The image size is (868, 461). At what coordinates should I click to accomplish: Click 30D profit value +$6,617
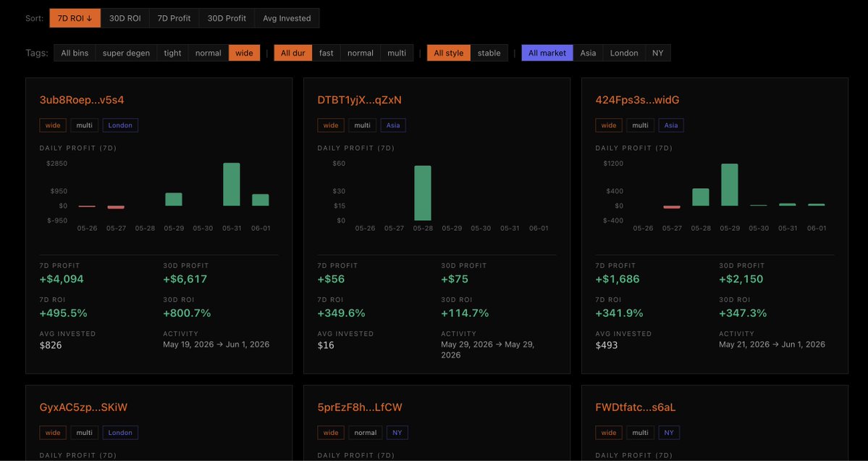(185, 279)
